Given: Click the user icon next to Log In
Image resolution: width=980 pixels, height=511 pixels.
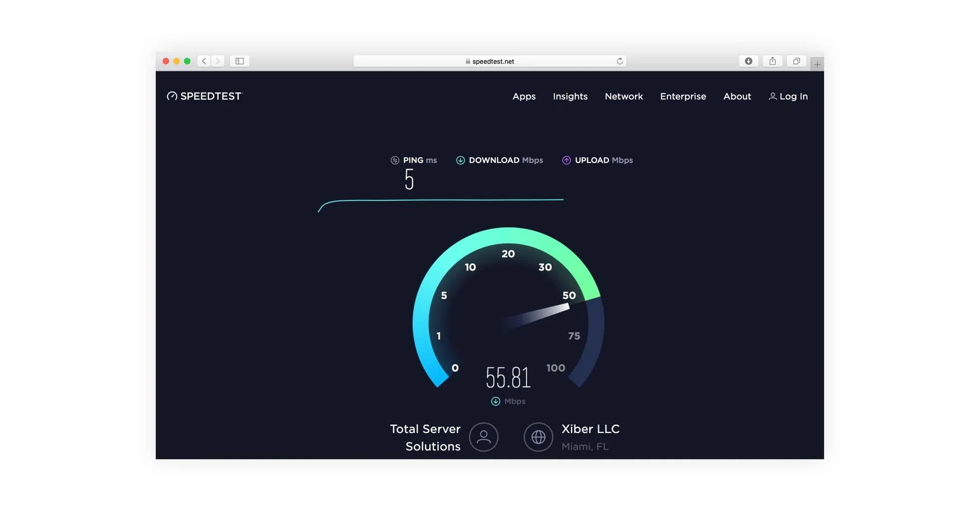Looking at the screenshot, I should tap(773, 96).
